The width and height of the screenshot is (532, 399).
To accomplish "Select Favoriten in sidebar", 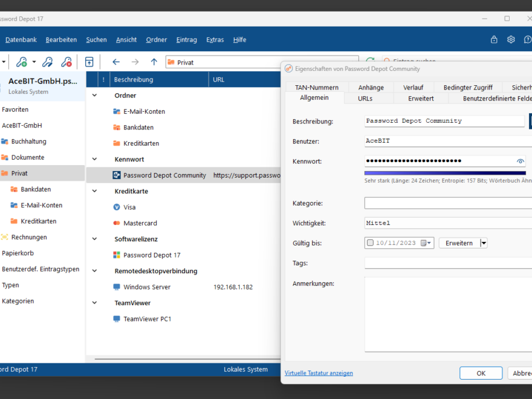I will (x=15, y=109).
